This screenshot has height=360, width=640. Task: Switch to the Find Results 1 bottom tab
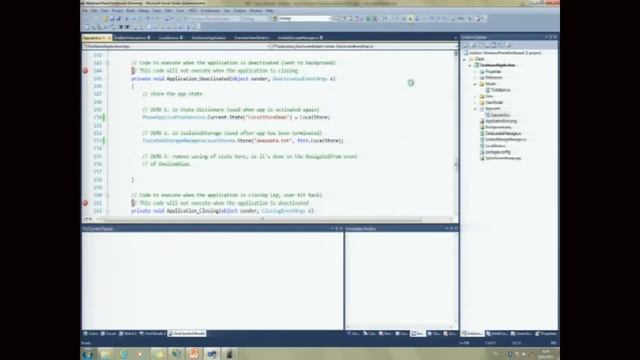coord(153,334)
